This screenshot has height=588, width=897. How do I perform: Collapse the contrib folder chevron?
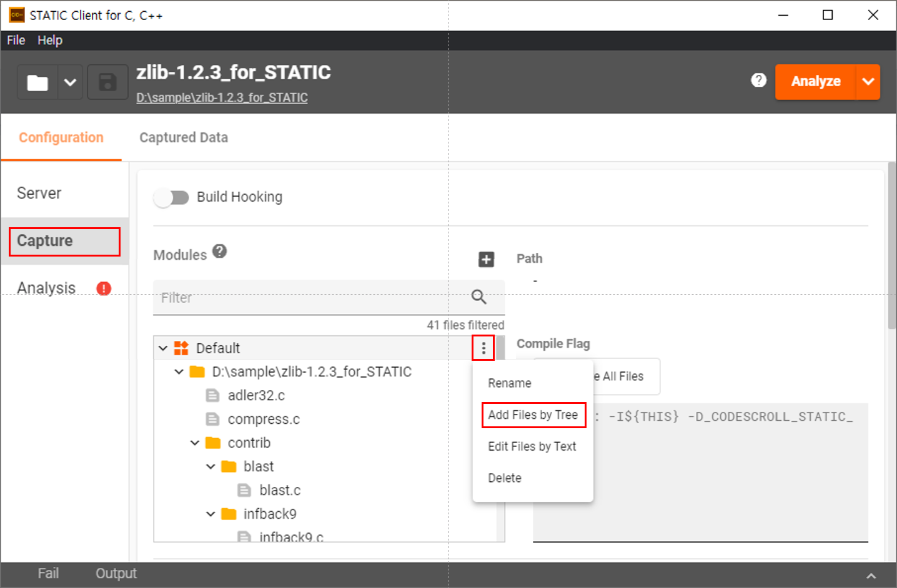195,443
